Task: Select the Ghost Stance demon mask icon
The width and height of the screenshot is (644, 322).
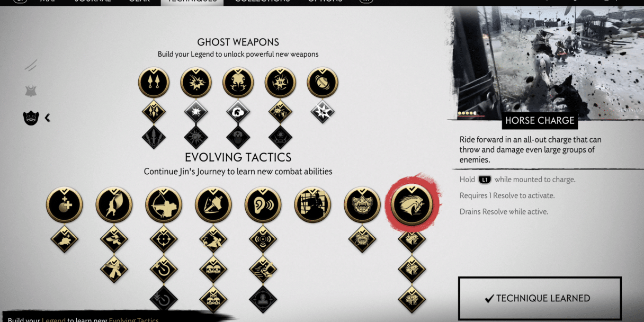Action: coord(362,204)
